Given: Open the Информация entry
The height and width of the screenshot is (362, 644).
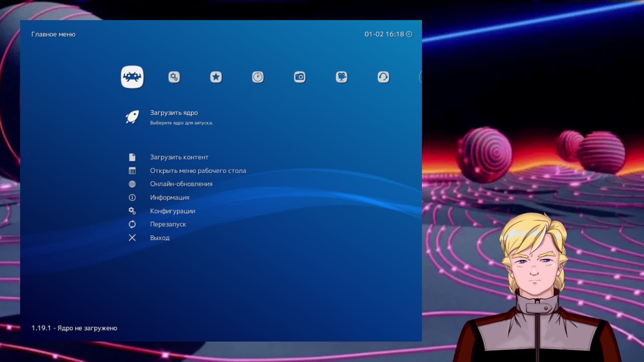Looking at the screenshot, I should pyautogui.click(x=169, y=197).
